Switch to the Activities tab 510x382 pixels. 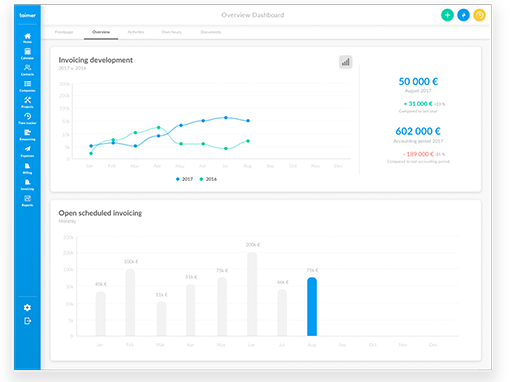coord(136,32)
